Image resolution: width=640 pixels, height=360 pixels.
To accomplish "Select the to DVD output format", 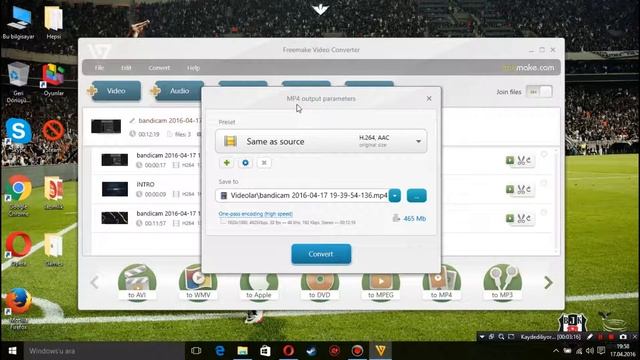I will point(320,282).
